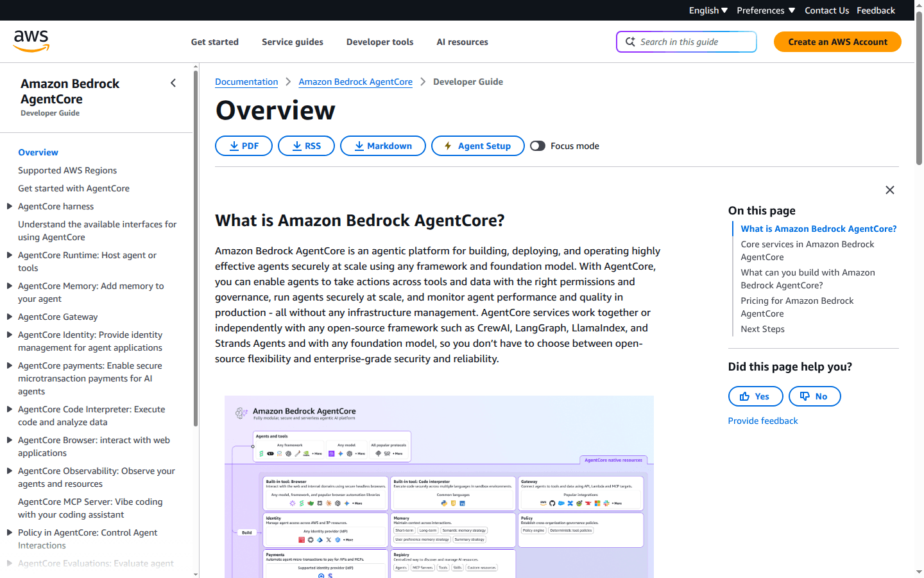Open the AWS logo home link
The width and height of the screenshot is (924, 578).
[x=31, y=42]
